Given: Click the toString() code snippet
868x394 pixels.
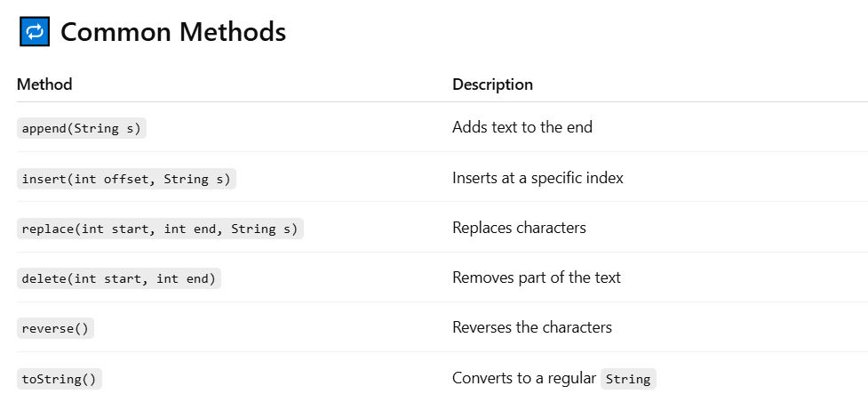Looking at the screenshot, I should 60,379.
